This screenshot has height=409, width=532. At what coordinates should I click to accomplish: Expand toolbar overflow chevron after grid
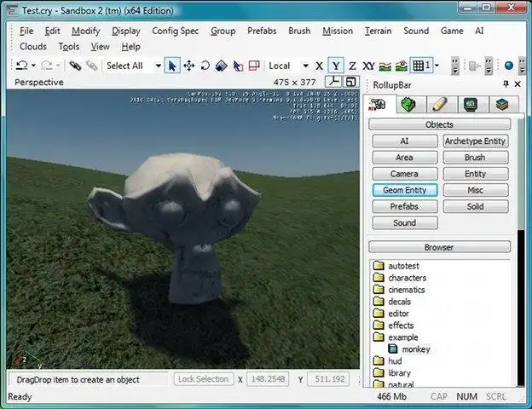(455, 66)
